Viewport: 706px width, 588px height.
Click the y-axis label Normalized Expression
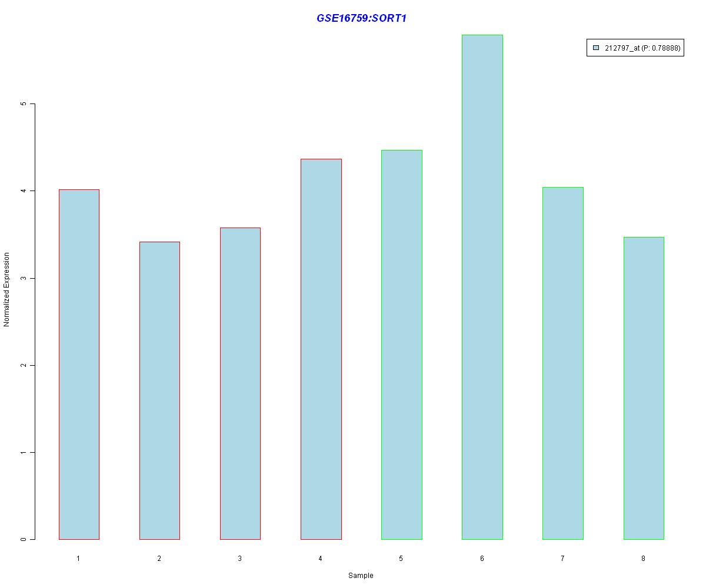click(x=6, y=289)
